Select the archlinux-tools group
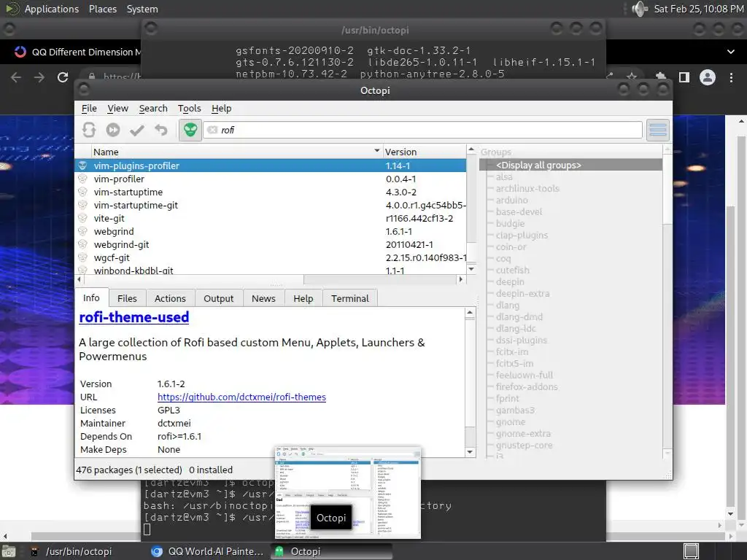 coord(527,189)
